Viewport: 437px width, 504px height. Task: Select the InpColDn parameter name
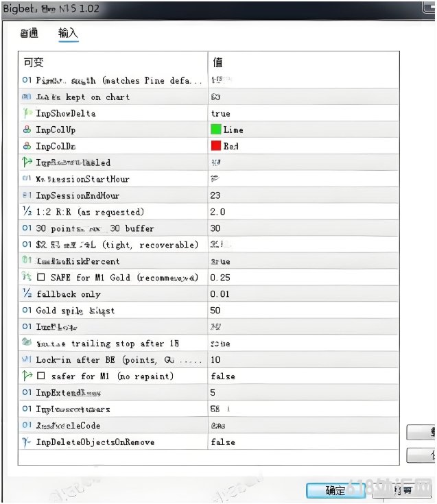coord(56,146)
